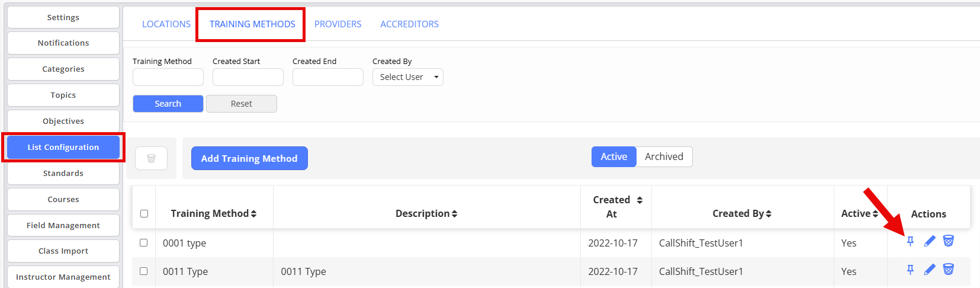Pin the 0001 type training method
The width and height of the screenshot is (980, 288).
(911, 241)
